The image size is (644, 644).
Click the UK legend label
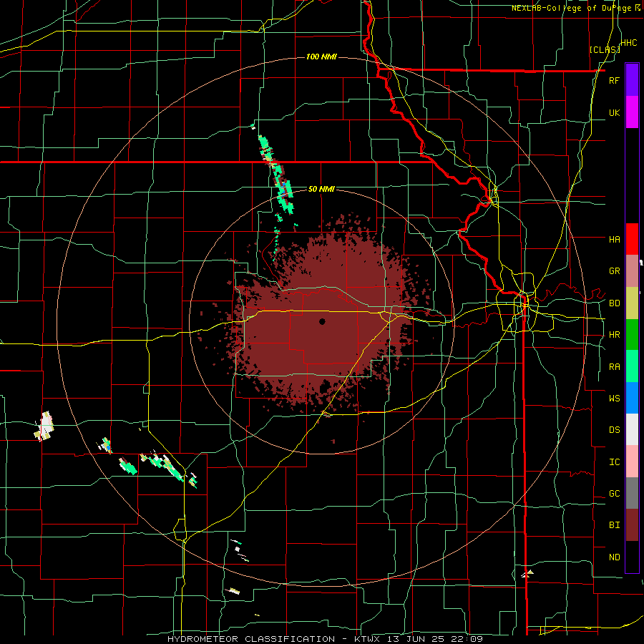(614, 112)
